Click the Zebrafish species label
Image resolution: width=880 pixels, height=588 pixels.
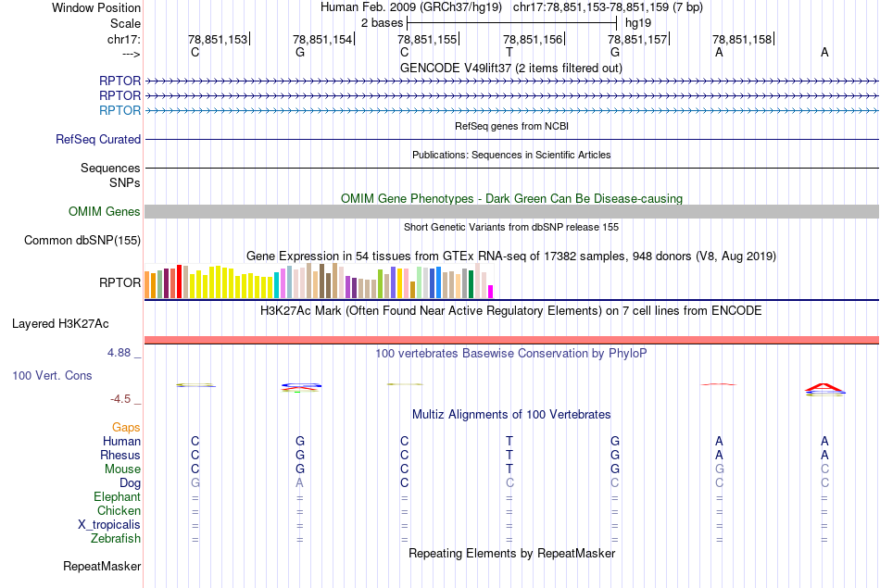(116, 539)
